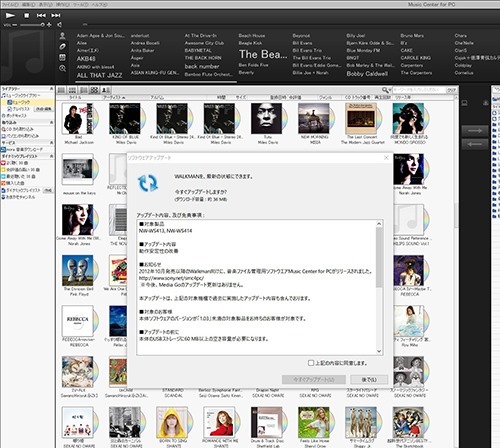500x448 pixels.
Task: Open the 表示 menu
Action: [46, 5]
